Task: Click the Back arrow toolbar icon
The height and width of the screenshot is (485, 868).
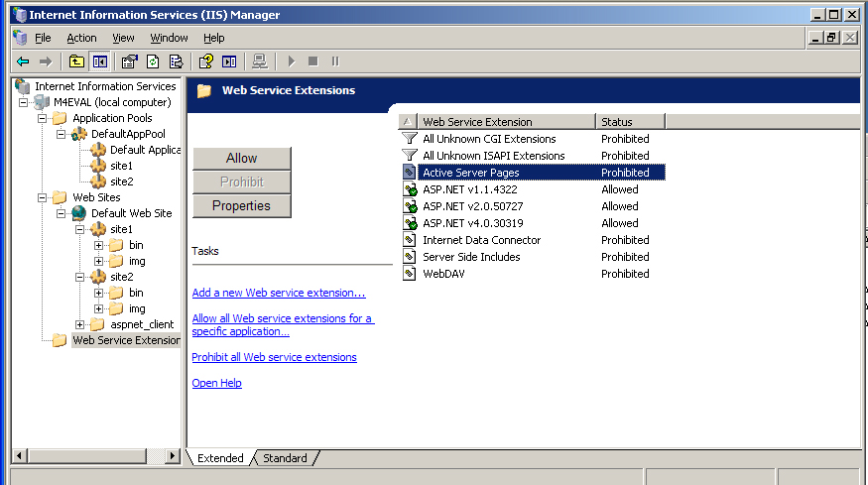Action: [x=22, y=61]
